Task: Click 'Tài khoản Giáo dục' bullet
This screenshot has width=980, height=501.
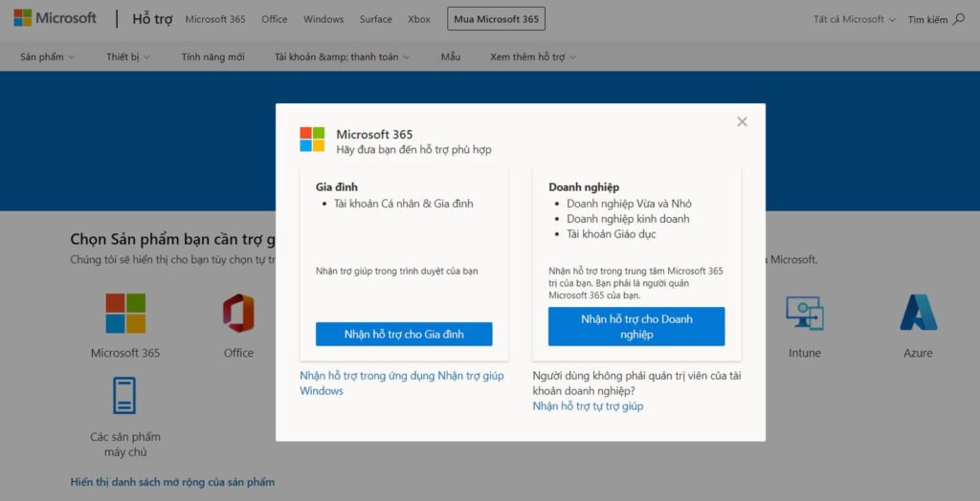Action: click(612, 234)
